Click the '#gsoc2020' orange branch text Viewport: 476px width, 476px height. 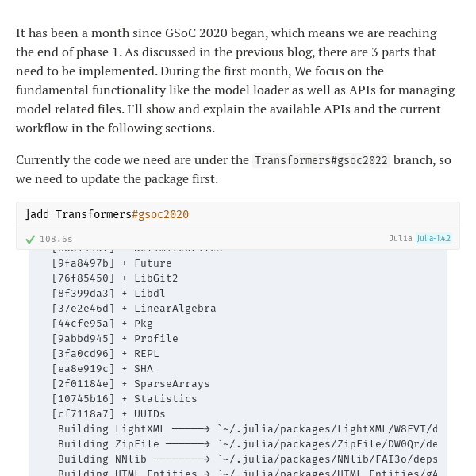point(160,215)
